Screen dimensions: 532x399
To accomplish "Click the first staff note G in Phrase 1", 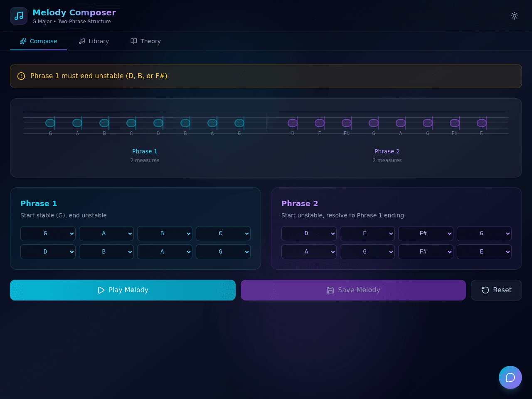I will coord(50,123).
